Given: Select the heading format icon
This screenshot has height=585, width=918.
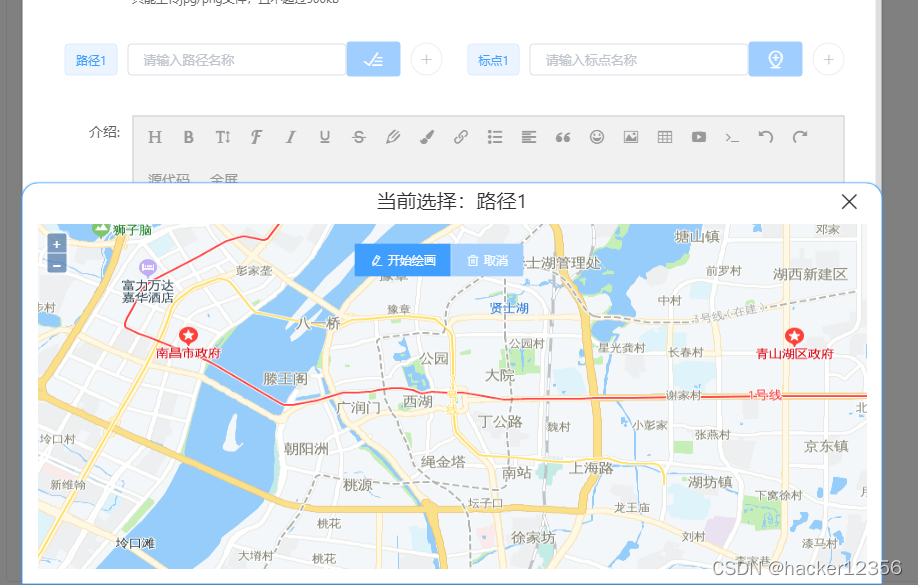Looking at the screenshot, I should point(155,137).
